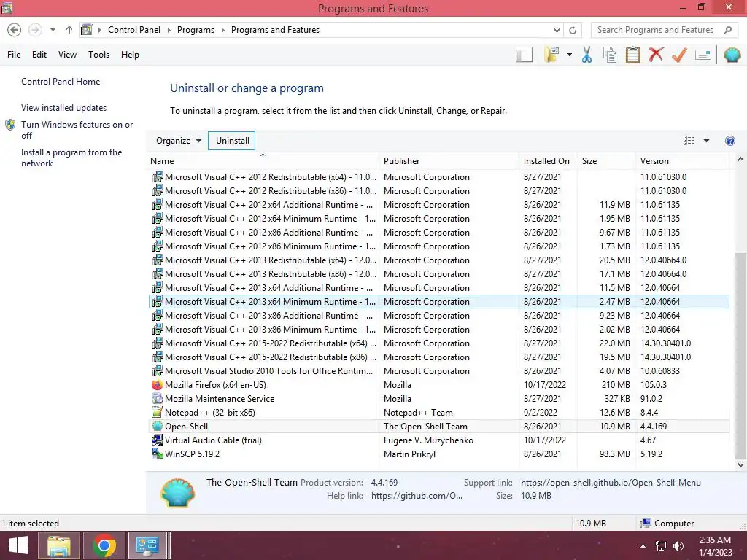
Task: Click scrollbar down arrow in program list
Action: tap(740, 464)
